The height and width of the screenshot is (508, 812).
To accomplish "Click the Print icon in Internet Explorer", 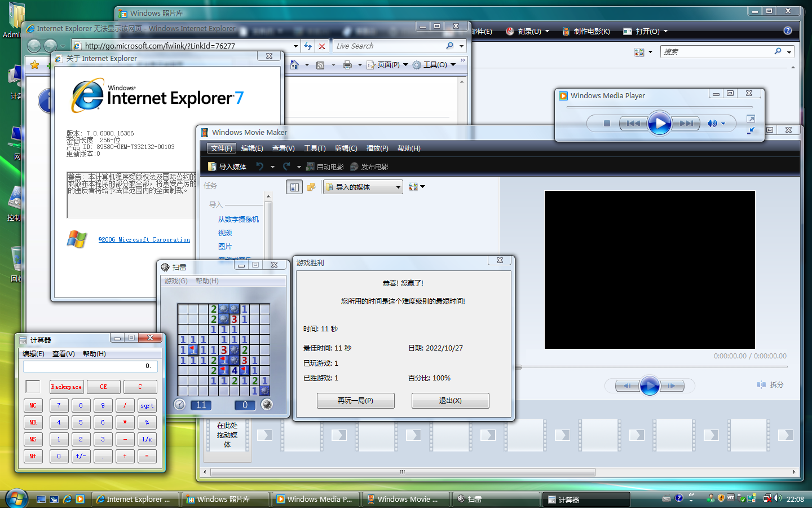I will tap(347, 65).
